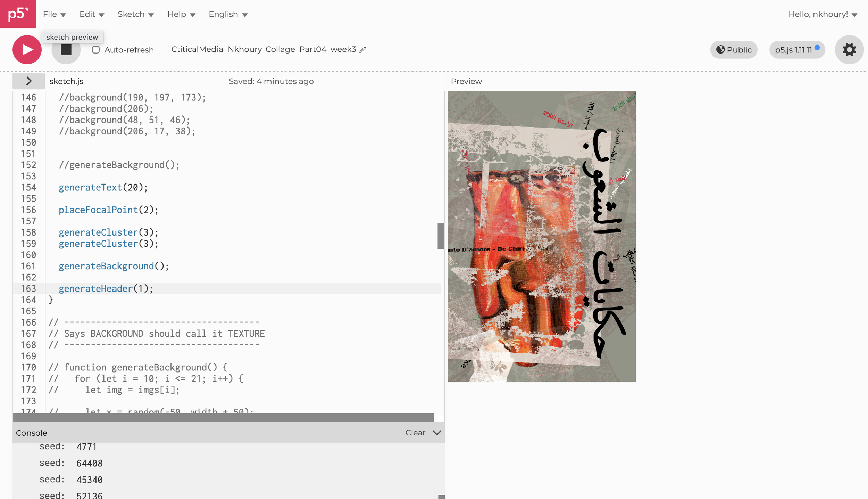Screen dimensions: 868x499
Task: Stop the sketch with the stop button
Action: pos(66,50)
